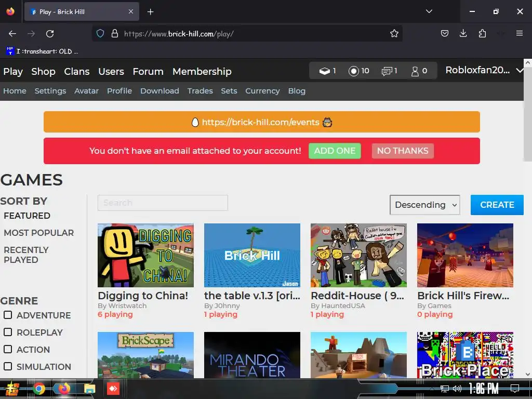The width and height of the screenshot is (532, 399).
Task: Check the Roleplay genre checkbox
Action: click(8, 332)
